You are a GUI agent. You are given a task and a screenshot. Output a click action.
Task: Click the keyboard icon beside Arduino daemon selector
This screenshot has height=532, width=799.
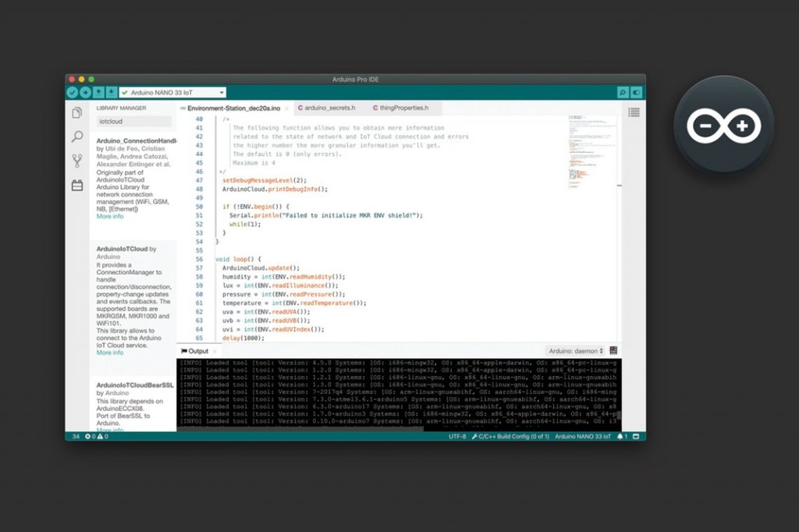(x=613, y=351)
